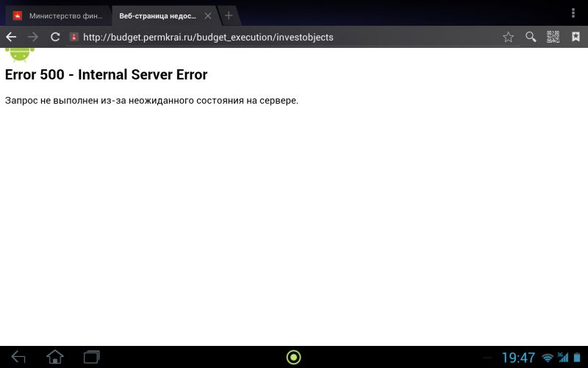Select the Веб-страница недос... tab

[x=157, y=15]
